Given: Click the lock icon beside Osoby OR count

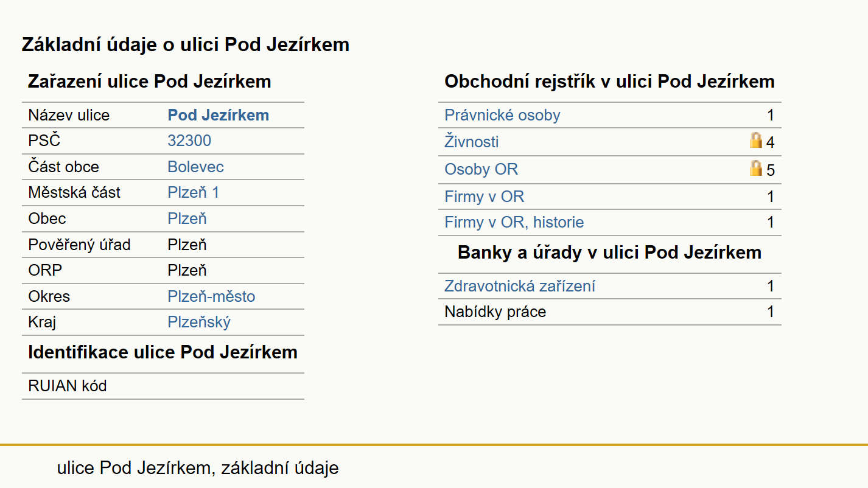Looking at the screenshot, I should pos(755,169).
